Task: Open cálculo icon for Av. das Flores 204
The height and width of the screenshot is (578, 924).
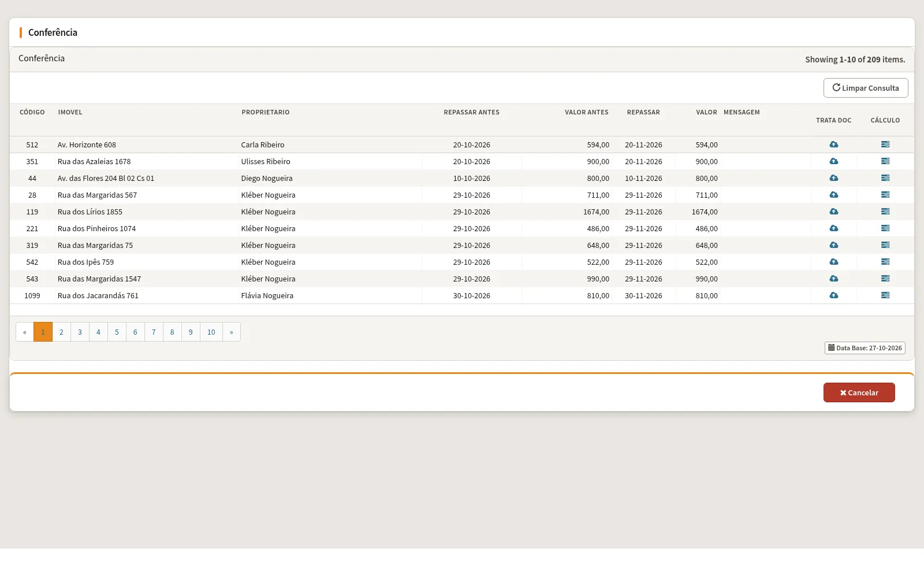Action: coord(885,178)
